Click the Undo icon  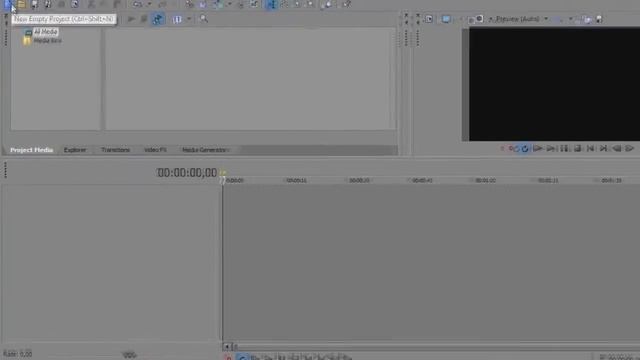tap(138, 4)
